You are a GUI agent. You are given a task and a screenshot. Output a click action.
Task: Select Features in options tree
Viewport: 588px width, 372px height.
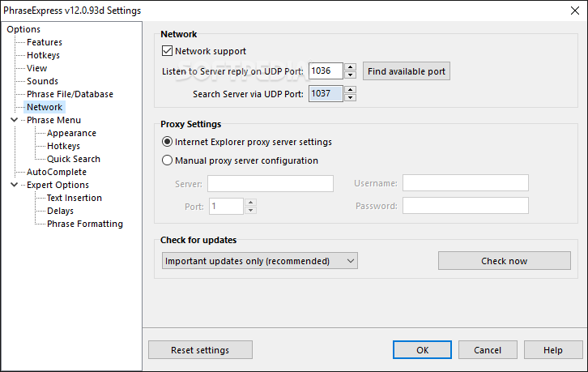tap(45, 42)
